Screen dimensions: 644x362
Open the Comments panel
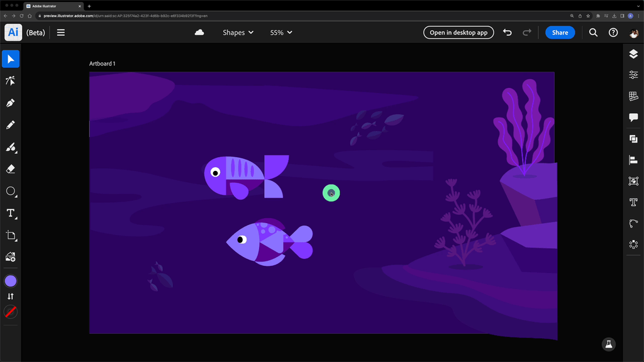[633, 117]
